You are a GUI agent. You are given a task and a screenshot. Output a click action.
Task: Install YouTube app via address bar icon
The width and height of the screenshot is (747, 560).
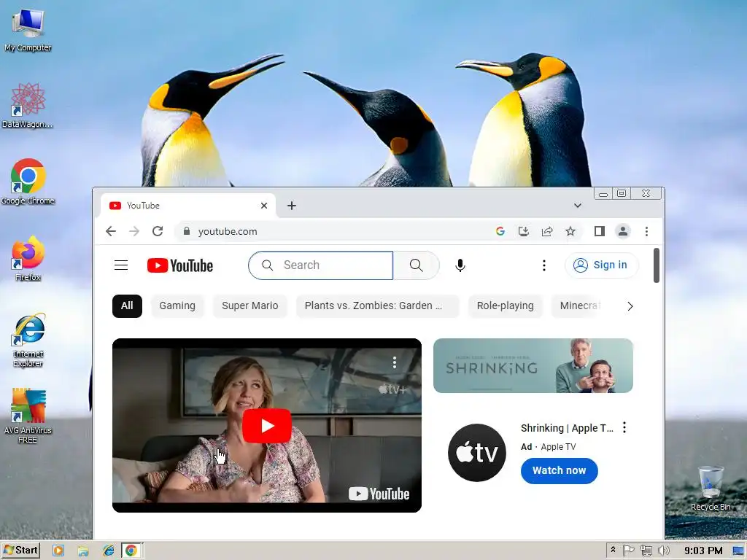pyautogui.click(x=524, y=231)
